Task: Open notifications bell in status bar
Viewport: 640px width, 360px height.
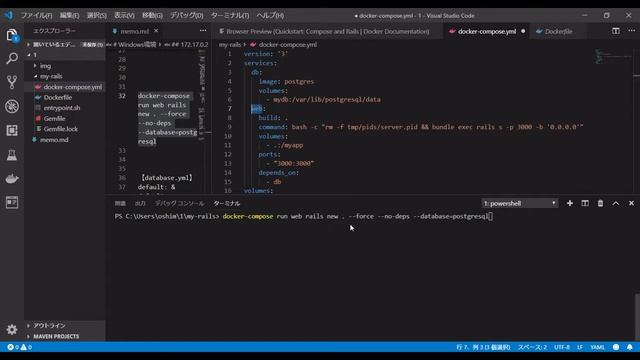Action: (x=630, y=347)
